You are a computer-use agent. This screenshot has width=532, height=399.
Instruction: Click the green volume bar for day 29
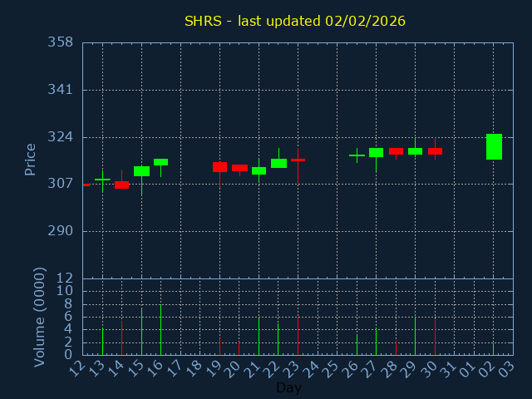tap(416, 336)
